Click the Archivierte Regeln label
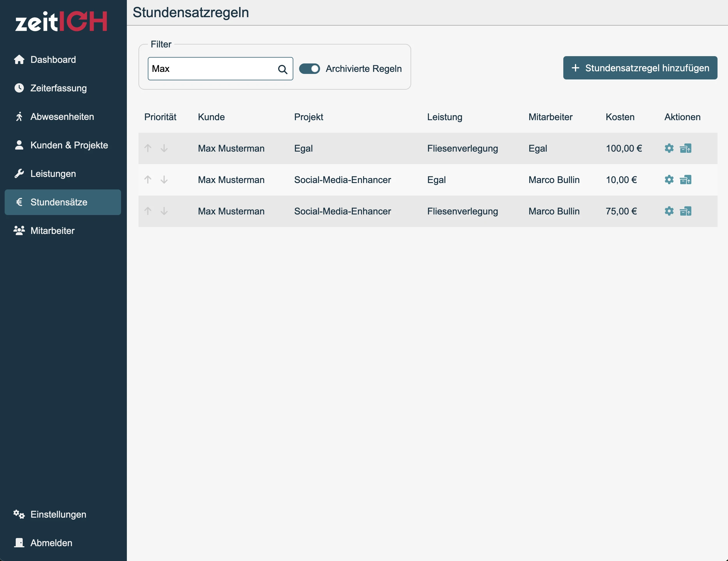 click(364, 69)
